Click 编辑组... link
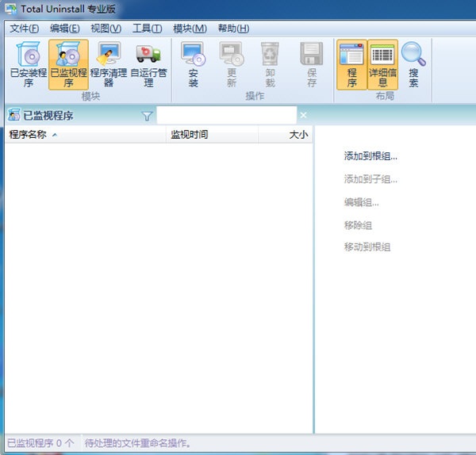 (361, 202)
